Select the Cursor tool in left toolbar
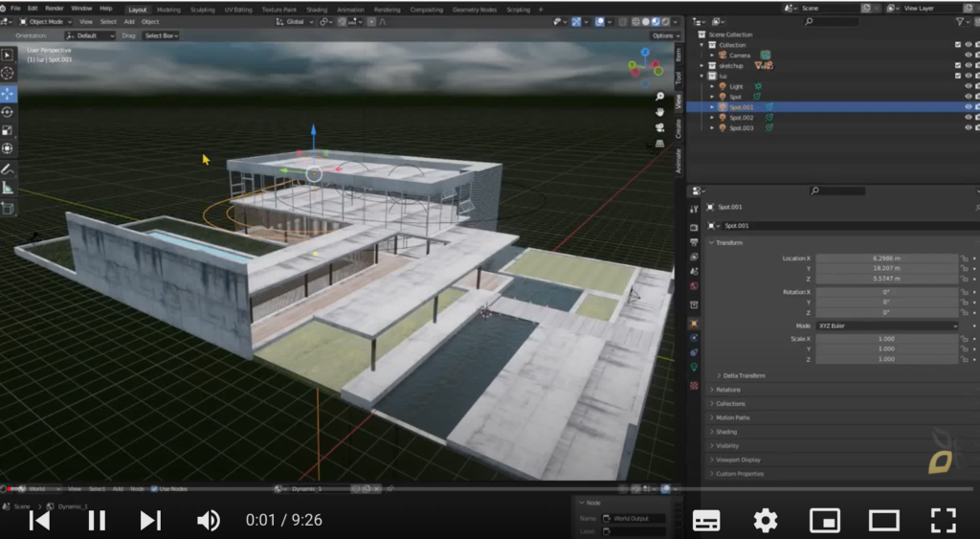The width and height of the screenshot is (980, 539). pos(8,74)
